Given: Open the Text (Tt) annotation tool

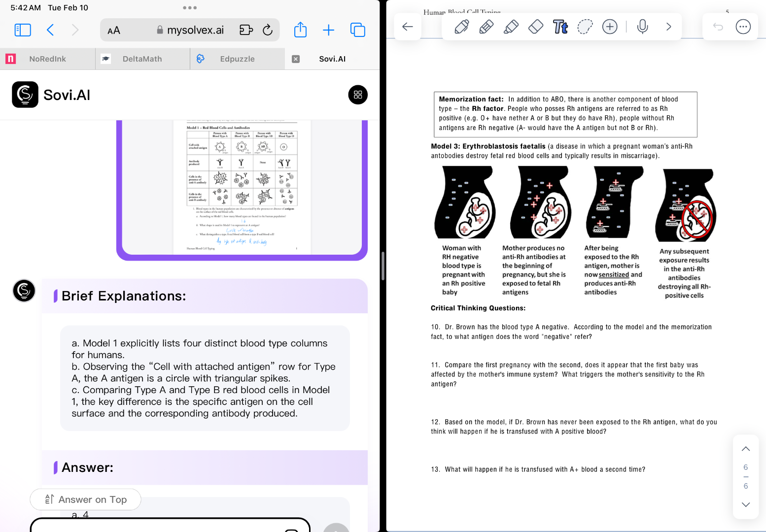Looking at the screenshot, I should [560, 27].
